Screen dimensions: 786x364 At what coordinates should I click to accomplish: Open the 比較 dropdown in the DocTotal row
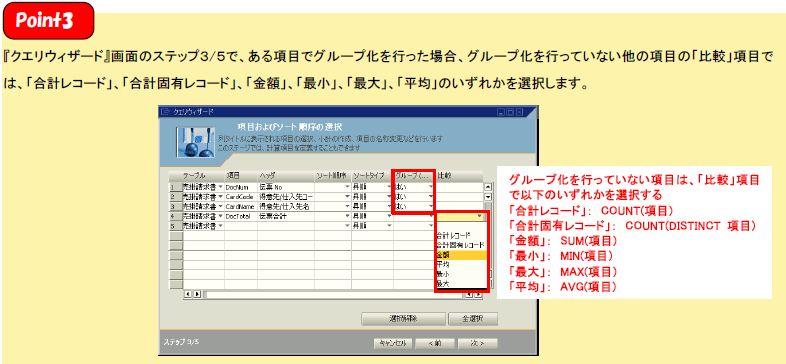click(x=480, y=216)
